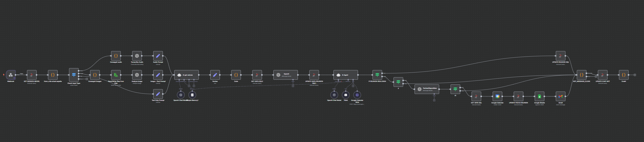Select the UPDATE FECHA REUNION node
Viewport: 644px width, 142px height.
pos(518,96)
